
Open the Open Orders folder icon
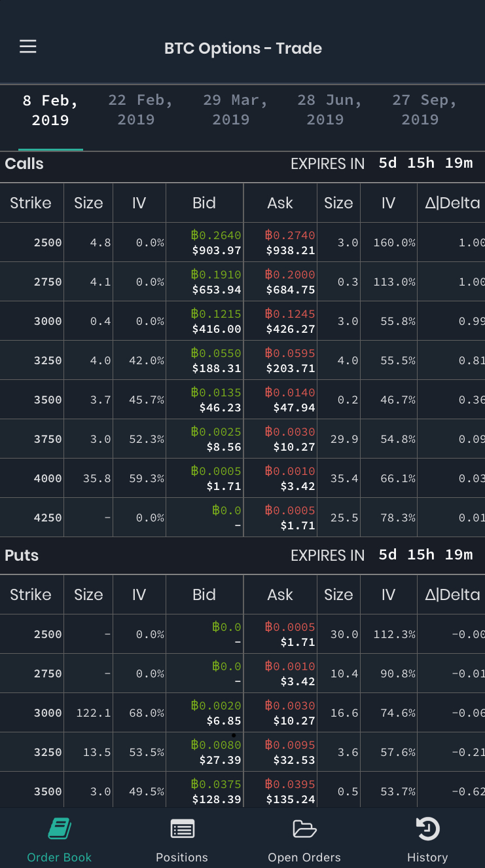(304, 829)
